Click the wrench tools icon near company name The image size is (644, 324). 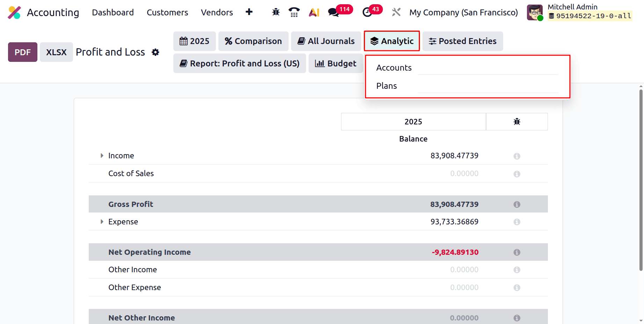pyautogui.click(x=396, y=12)
